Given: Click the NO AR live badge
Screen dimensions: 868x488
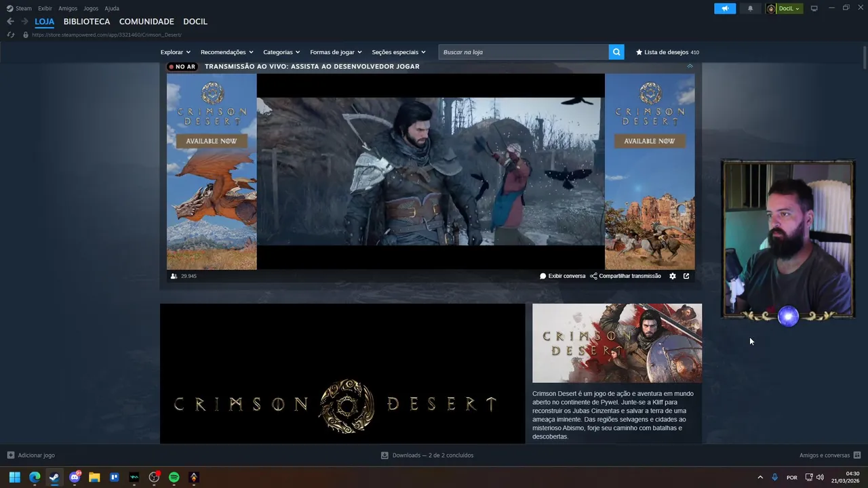Looking at the screenshot, I should pos(182,66).
